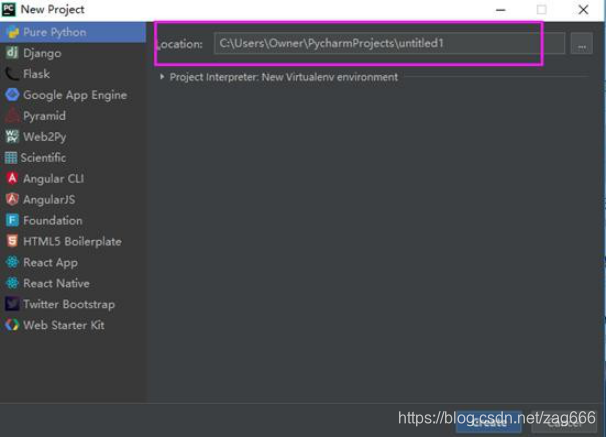The image size is (606, 437).
Task: Click the PyCharm logo in title bar
Action: (x=9, y=9)
